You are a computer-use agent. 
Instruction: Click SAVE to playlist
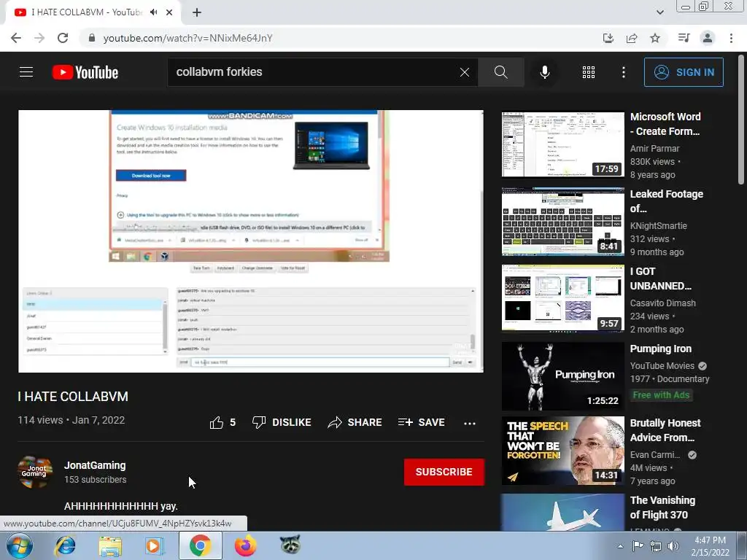[421, 422]
